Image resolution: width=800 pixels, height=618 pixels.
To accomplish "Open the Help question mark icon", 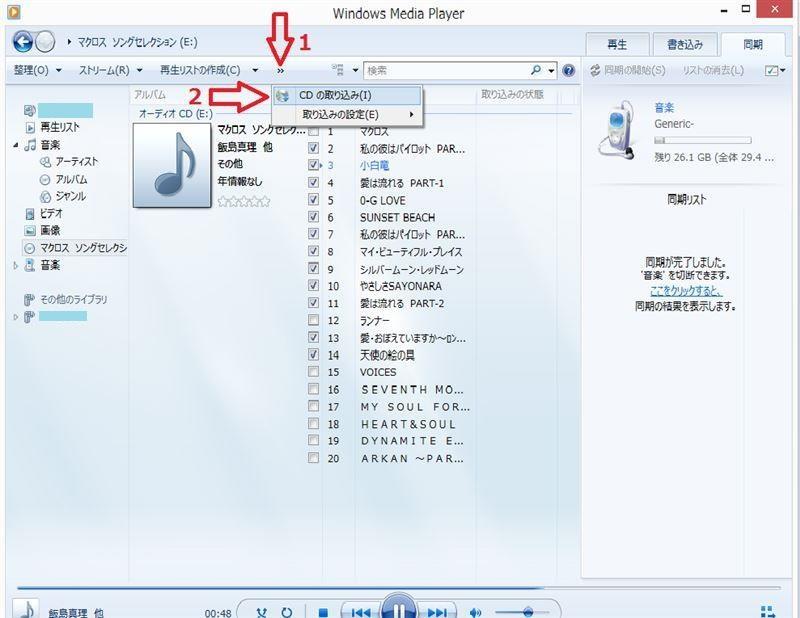I will 569,70.
